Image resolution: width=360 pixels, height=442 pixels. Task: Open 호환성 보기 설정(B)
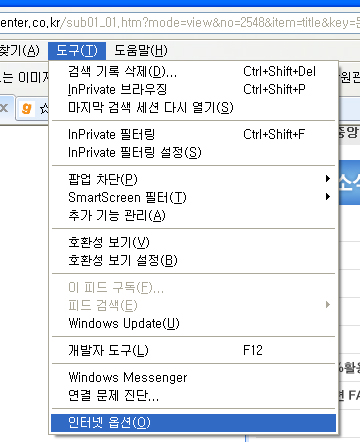pos(193,260)
